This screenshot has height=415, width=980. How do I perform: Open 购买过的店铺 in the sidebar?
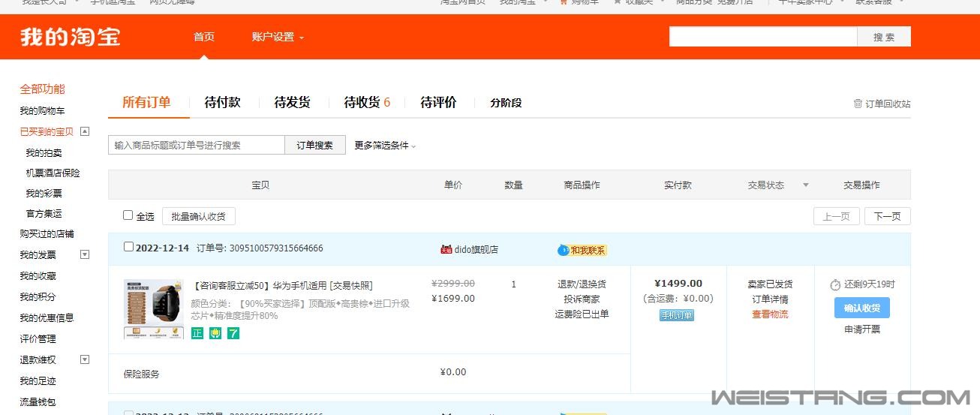(47, 234)
